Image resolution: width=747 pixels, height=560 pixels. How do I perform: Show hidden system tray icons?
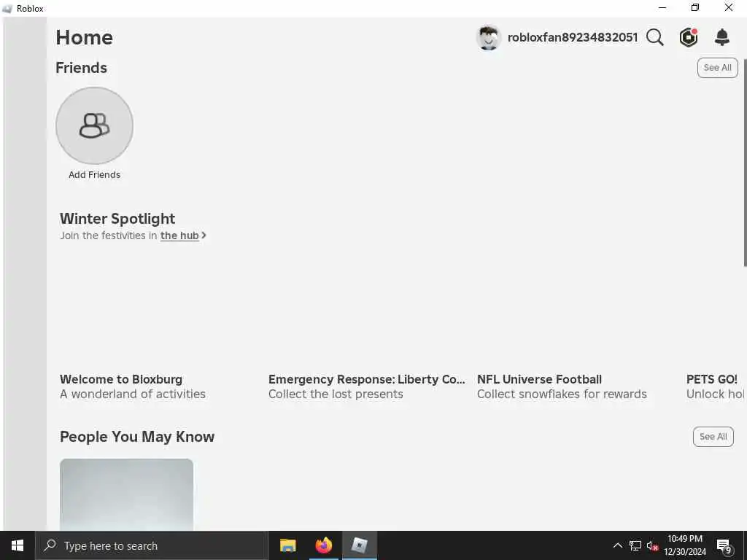pyautogui.click(x=617, y=545)
